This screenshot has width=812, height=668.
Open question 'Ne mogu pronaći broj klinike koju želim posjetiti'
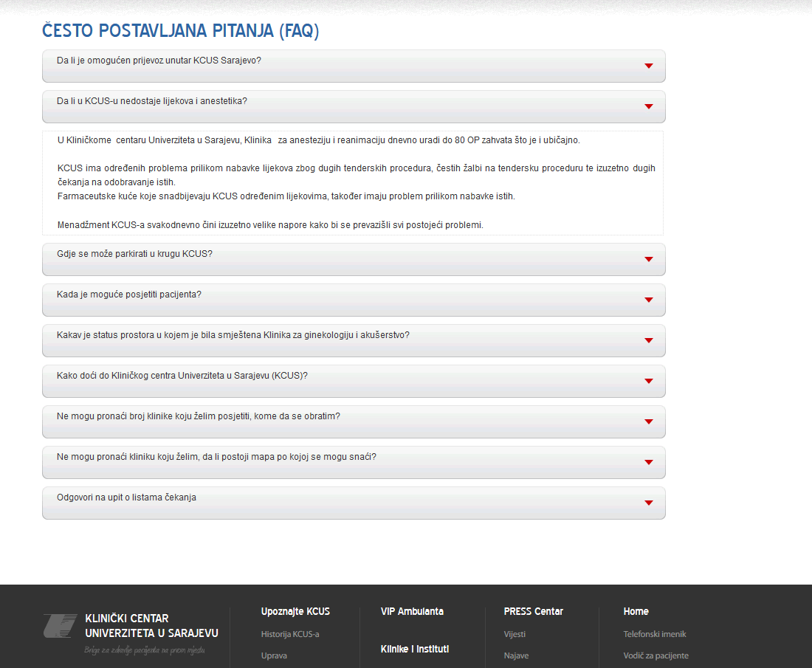click(x=199, y=416)
